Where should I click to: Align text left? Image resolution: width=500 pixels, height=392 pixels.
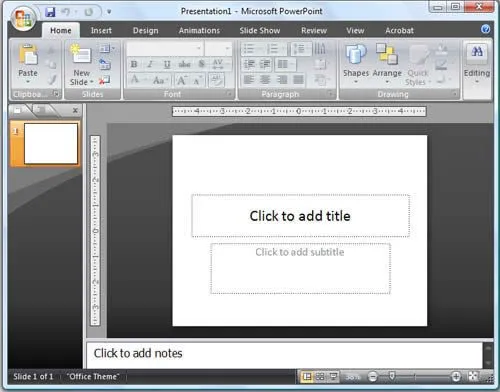pos(249,80)
